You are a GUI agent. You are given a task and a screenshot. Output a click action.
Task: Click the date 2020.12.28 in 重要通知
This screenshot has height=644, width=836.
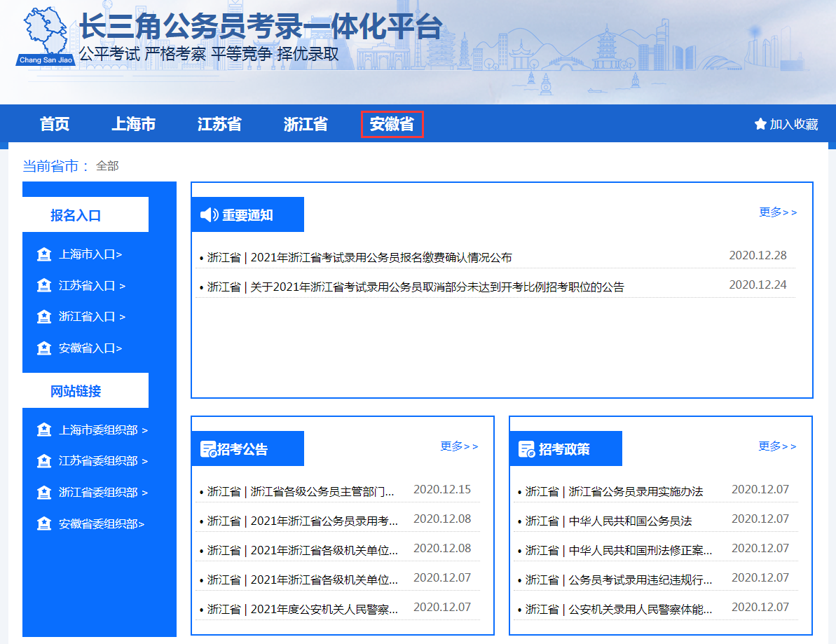(x=758, y=255)
